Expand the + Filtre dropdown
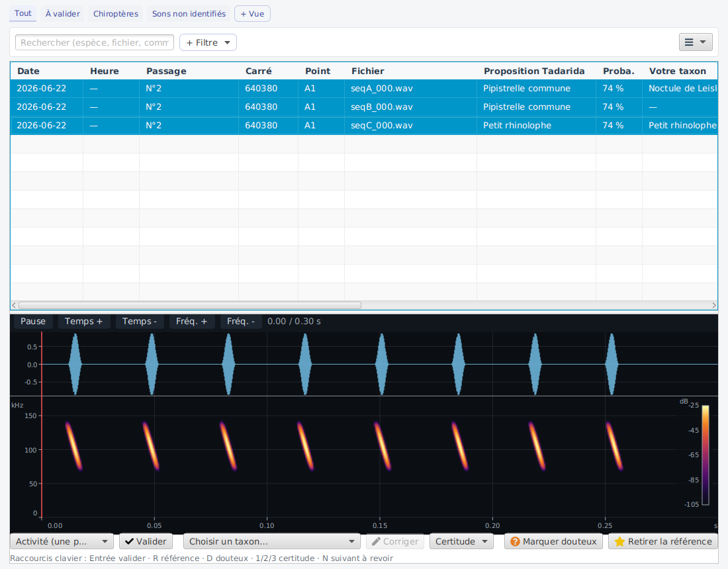Image resolution: width=728 pixels, height=569 pixels. coord(208,42)
